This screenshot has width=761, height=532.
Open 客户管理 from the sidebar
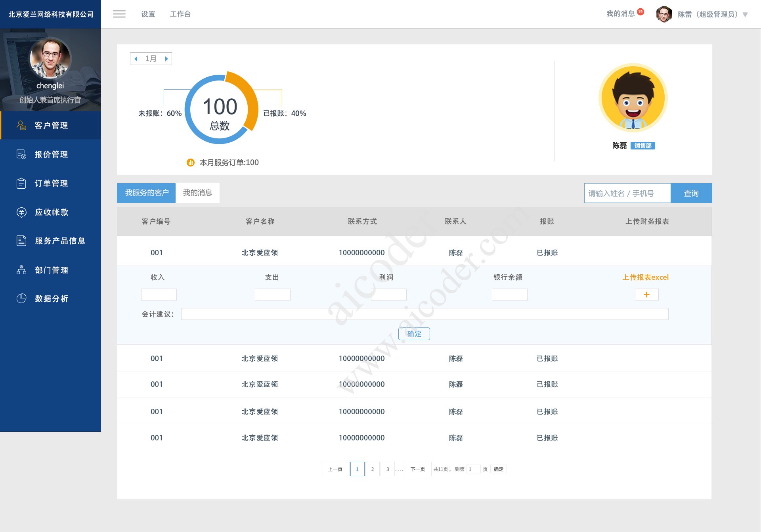[50, 125]
